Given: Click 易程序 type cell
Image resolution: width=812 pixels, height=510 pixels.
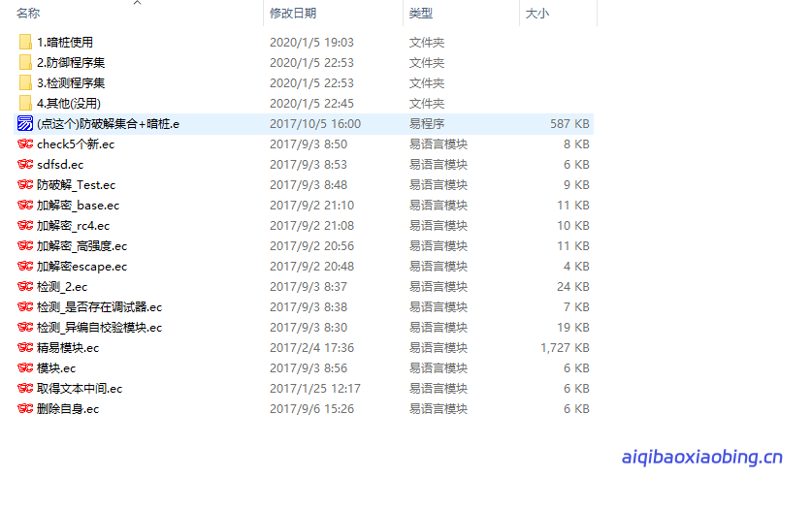Looking at the screenshot, I should click(427, 124).
